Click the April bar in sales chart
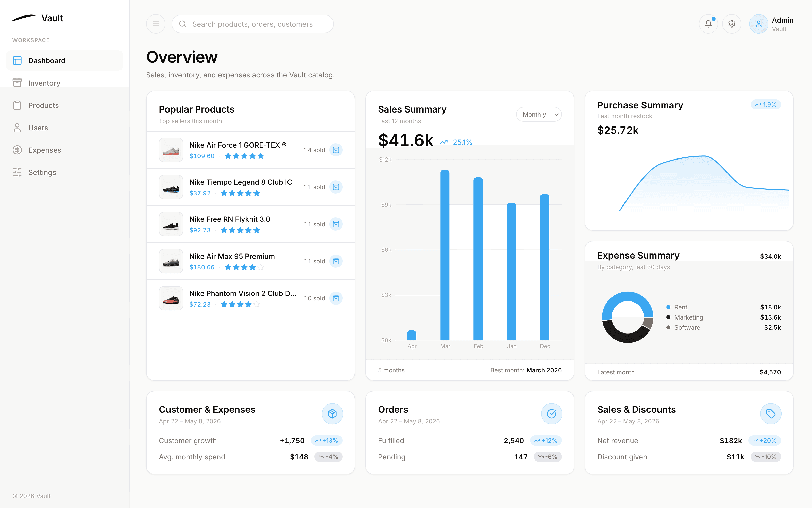 pos(412,335)
